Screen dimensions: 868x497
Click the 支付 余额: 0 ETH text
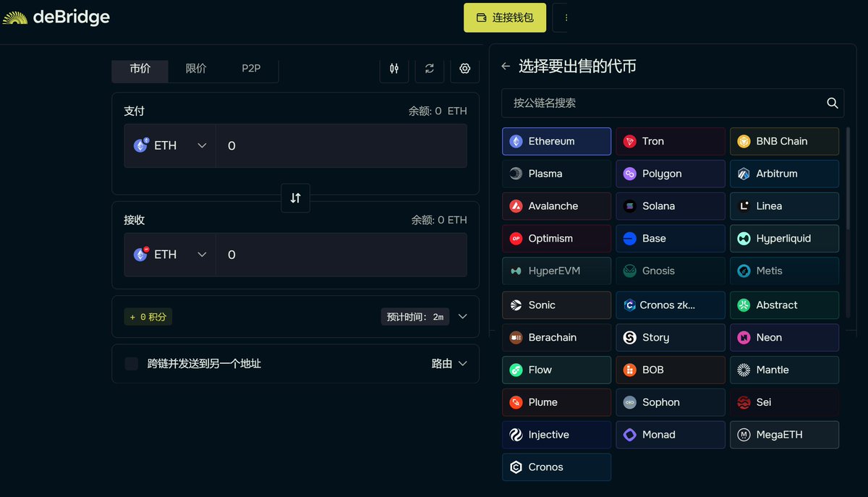[438, 111]
